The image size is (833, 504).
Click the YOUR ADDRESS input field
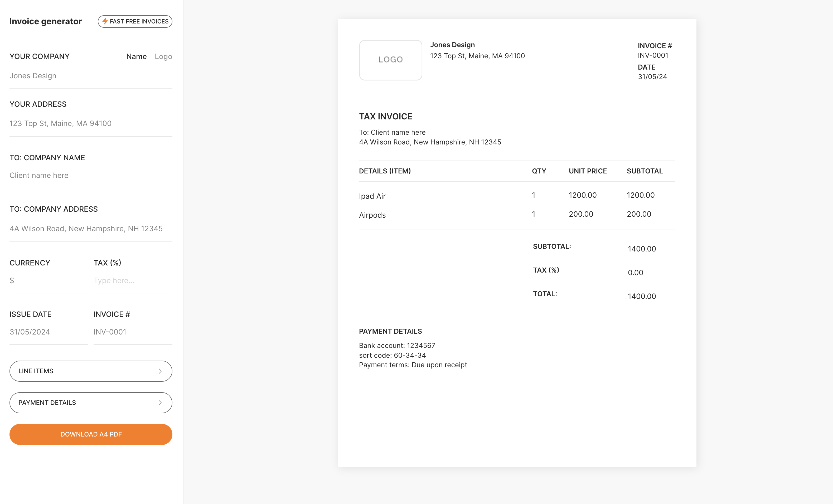coord(91,123)
